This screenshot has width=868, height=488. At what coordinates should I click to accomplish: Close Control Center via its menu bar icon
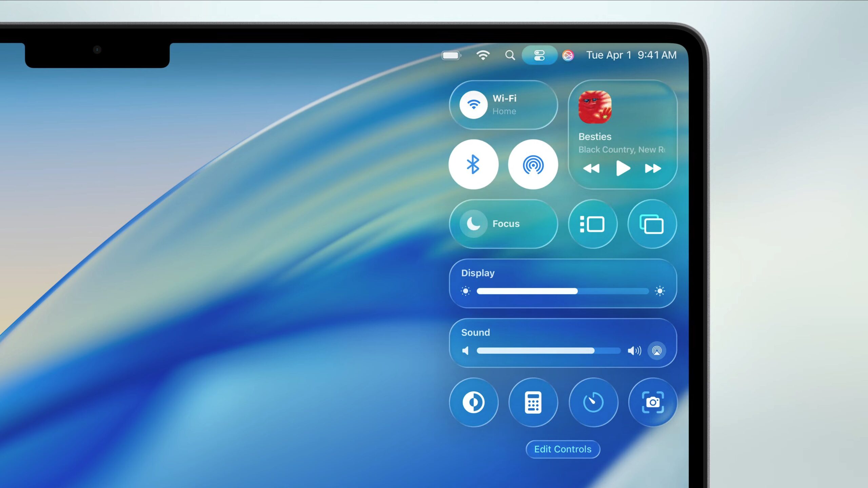539,55
